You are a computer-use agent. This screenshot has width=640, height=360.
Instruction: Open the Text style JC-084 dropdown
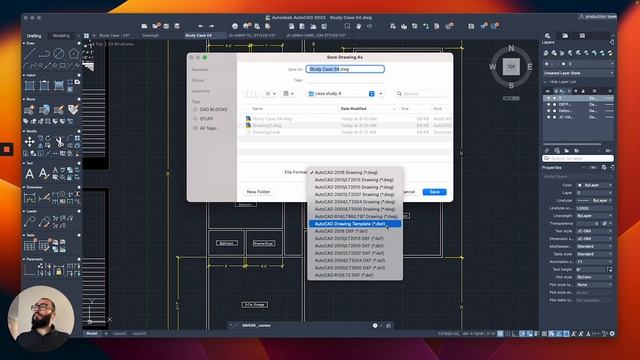[x=594, y=231]
